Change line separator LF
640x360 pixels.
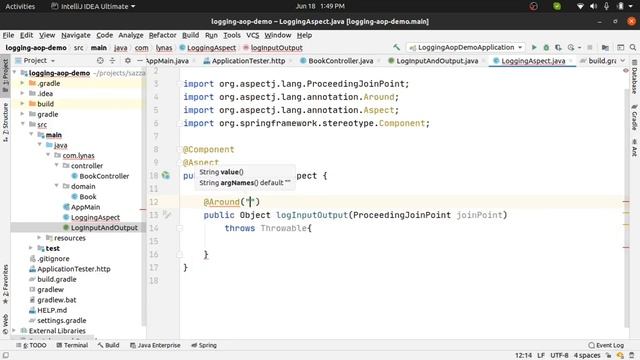click(x=541, y=356)
